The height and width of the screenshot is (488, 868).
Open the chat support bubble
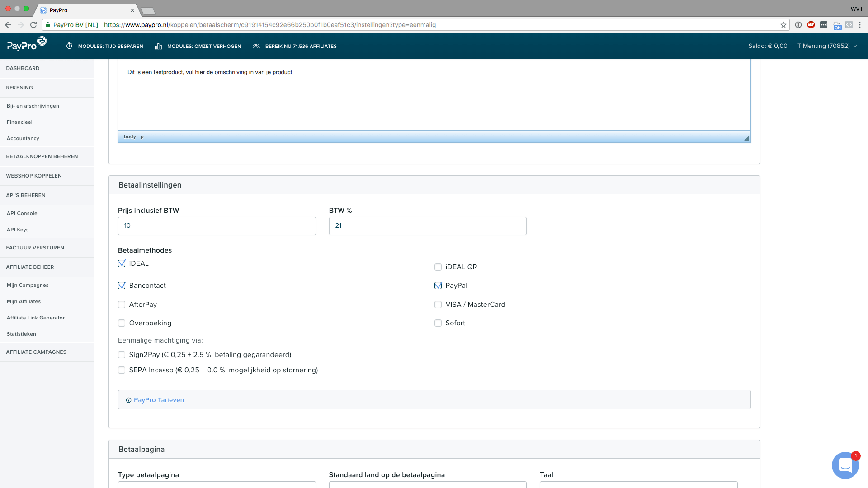pos(845,465)
